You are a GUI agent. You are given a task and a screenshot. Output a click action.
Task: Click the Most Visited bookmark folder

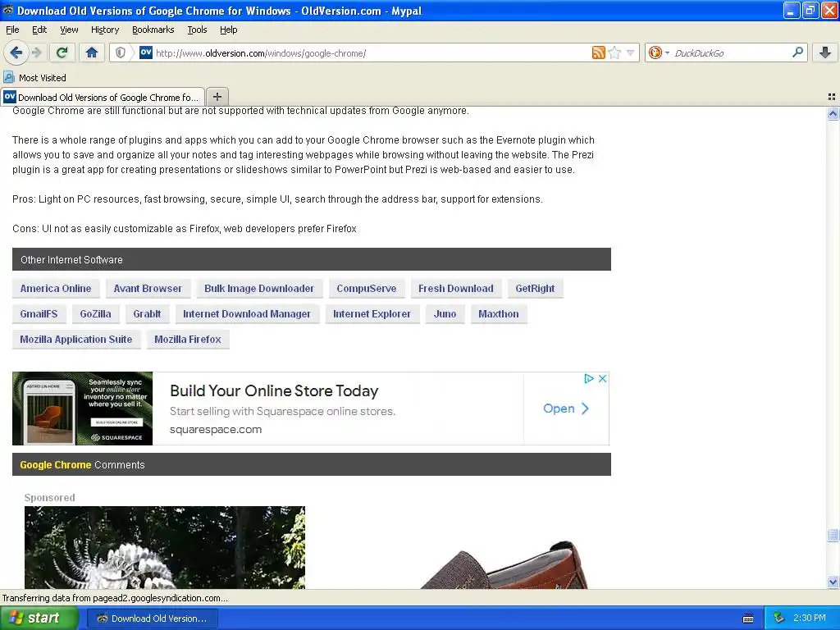(x=34, y=78)
